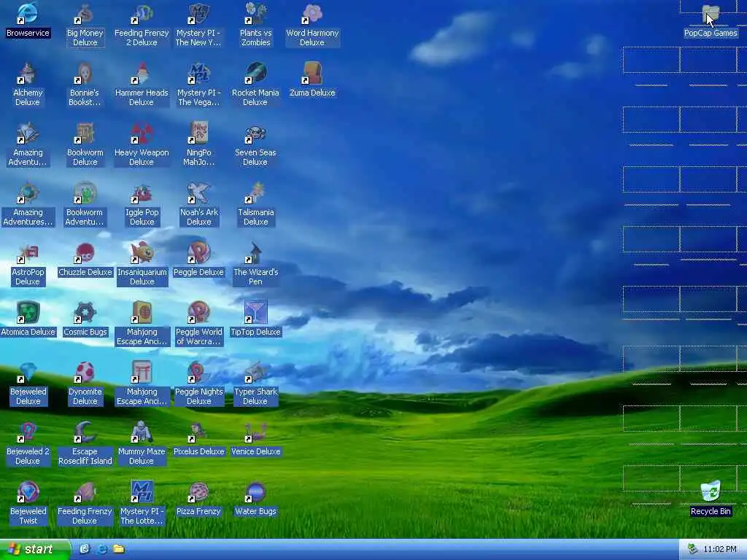Image resolution: width=747 pixels, height=560 pixels.
Task: Select the Bookworm Deluxe icon
Action: (x=85, y=145)
